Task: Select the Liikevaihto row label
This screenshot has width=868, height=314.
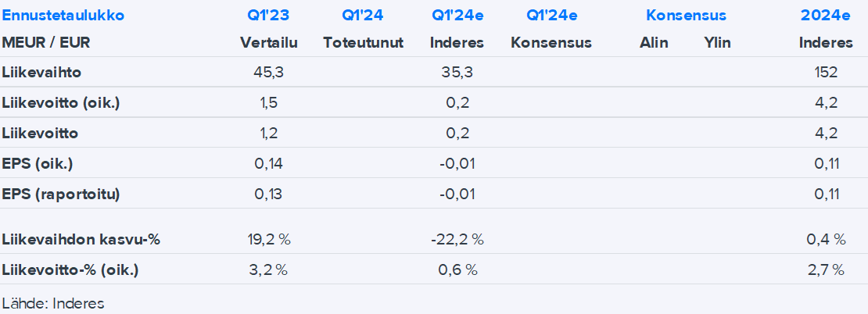Action: pos(42,73)
